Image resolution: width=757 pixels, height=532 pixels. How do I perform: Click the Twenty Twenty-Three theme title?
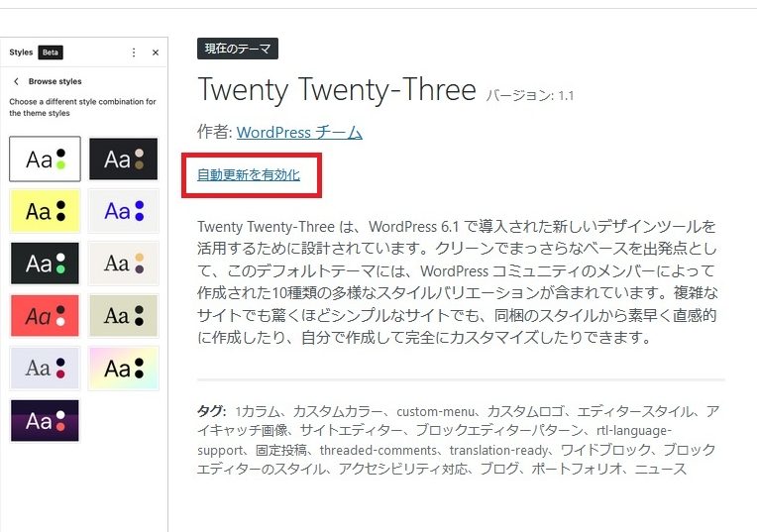pos(337,89)
